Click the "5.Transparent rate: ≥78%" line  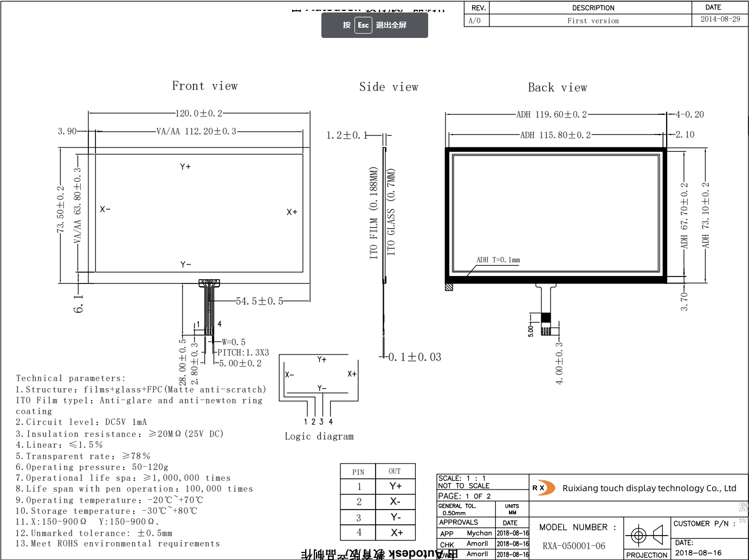83,456
